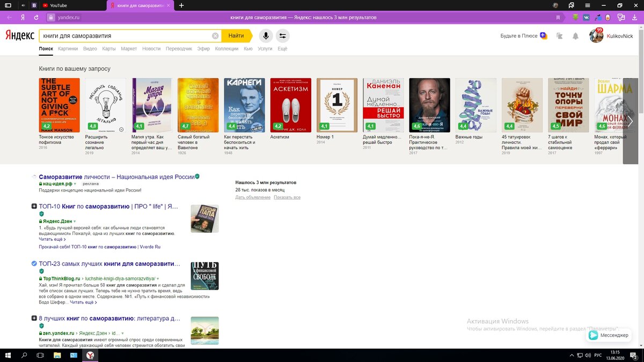Image resolution: width=644 pixels, height=362 pixels.
Task: Click the KulikovNick profile avatar
Action: click(x=596, y=36)
